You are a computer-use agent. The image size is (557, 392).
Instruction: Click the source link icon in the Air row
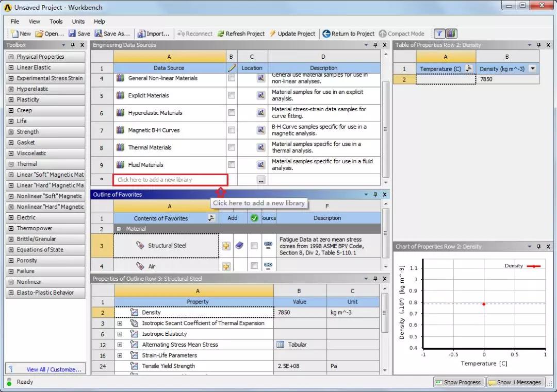point(268,266)
